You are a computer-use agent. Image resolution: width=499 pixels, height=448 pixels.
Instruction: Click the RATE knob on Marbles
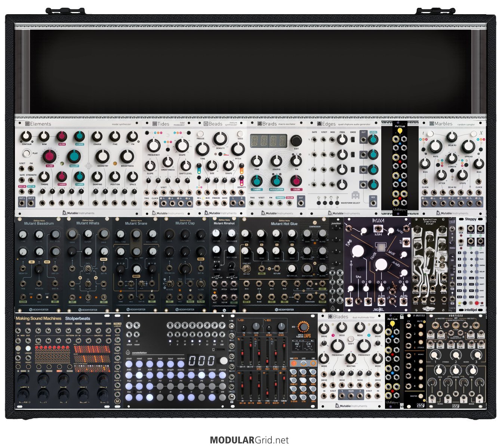[x=435, y=146]
